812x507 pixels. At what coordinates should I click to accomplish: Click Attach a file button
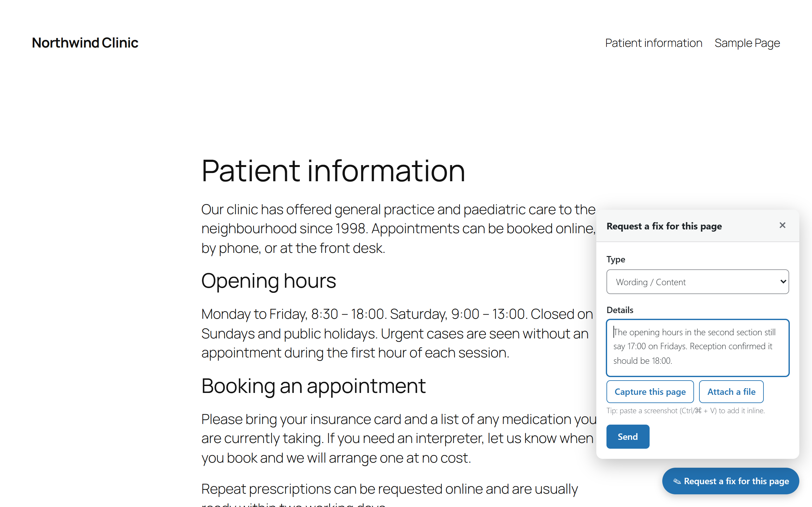[x=731, y=392]
